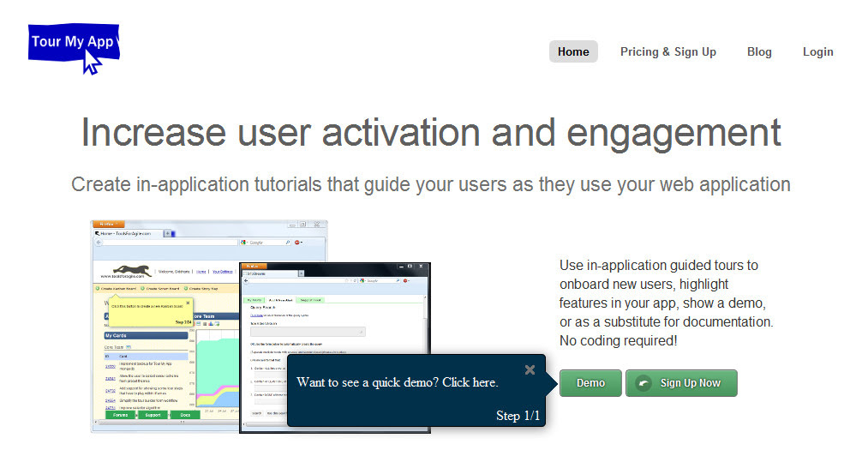Open the Login page
868x462 pixels.
[x=817, y=51]
